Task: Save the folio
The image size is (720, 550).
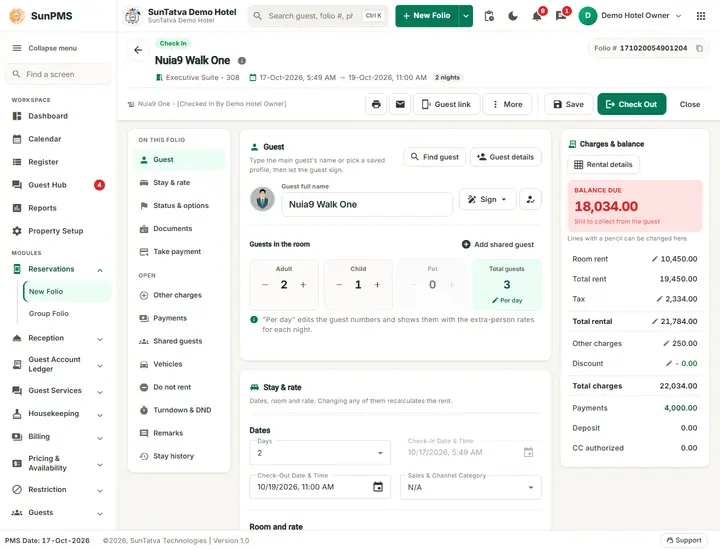Action: pos(568,104)
